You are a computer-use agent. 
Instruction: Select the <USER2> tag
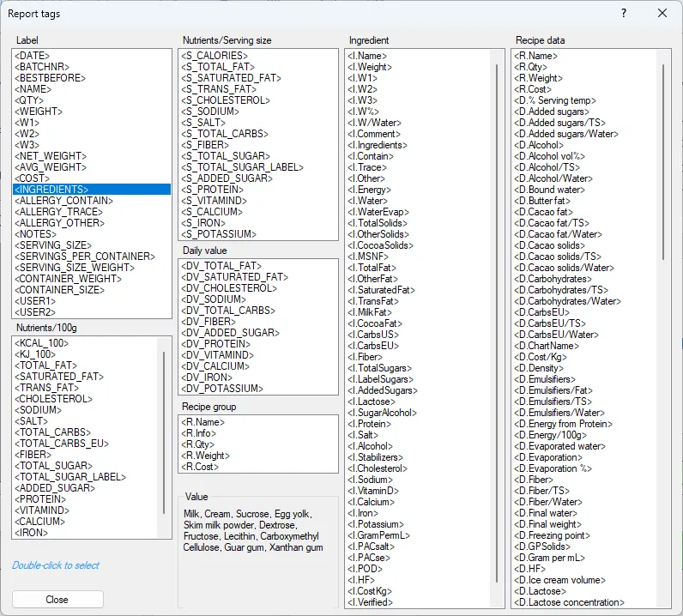pos(35,312)
